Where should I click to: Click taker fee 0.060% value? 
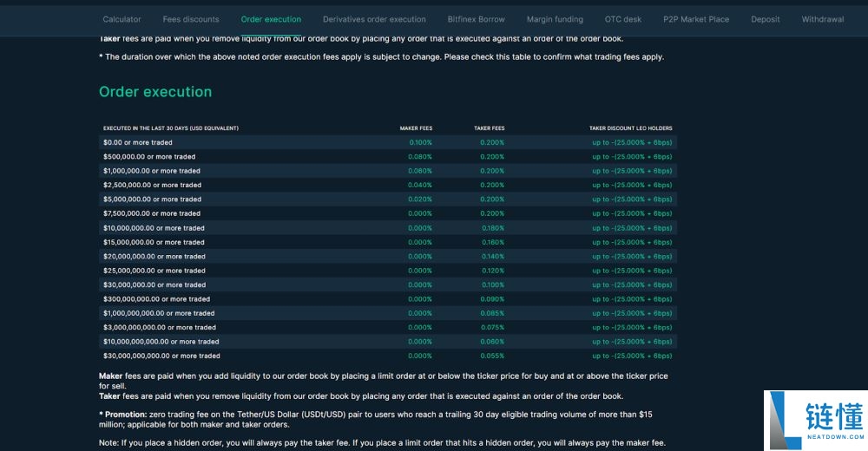(x=493, y=342)
